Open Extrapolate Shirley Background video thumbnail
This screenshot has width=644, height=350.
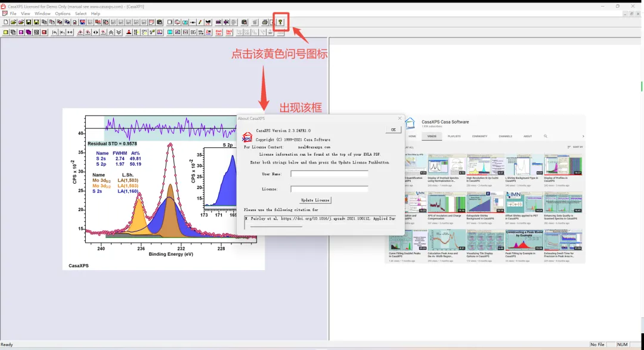pyautogui.click(x=485, y=202)
